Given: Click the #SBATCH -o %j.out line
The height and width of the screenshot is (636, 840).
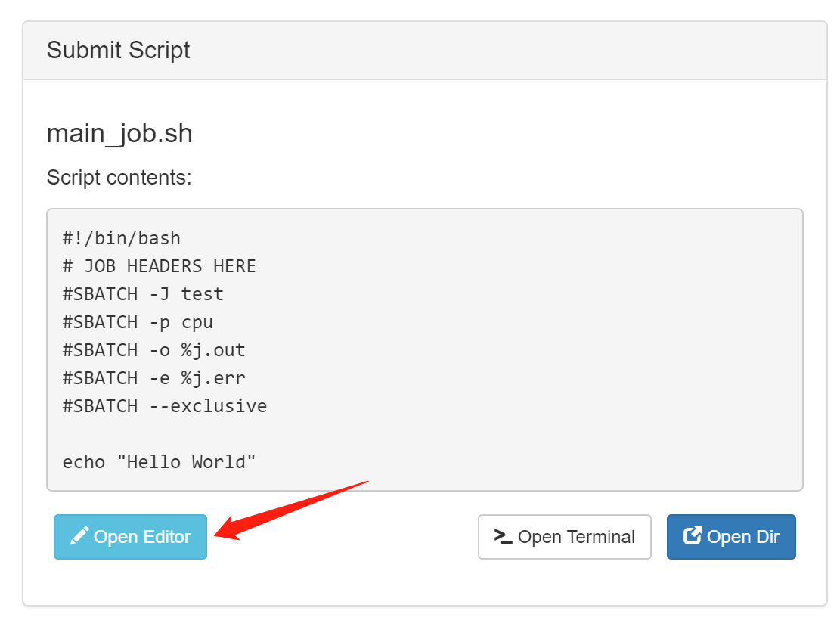Looking at the screenshot, I should click(x=153, y=350).
